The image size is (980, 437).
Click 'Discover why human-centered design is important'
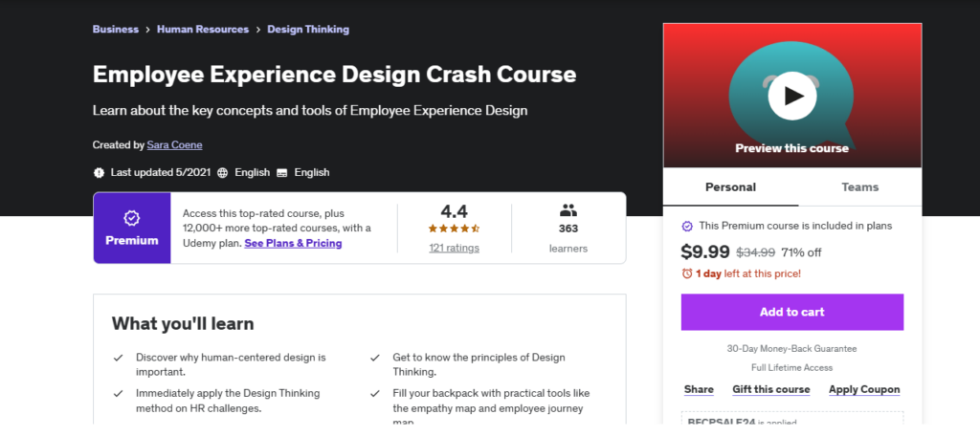tap(232, 365)
